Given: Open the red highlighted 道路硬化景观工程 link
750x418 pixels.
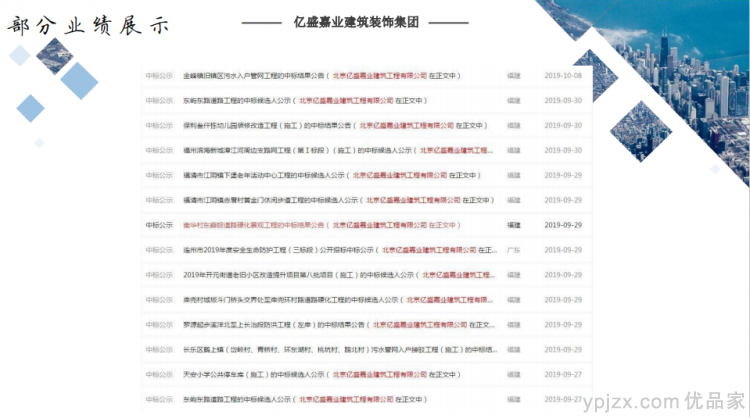Looking at the screenshot, I should (x=322, y=225).
